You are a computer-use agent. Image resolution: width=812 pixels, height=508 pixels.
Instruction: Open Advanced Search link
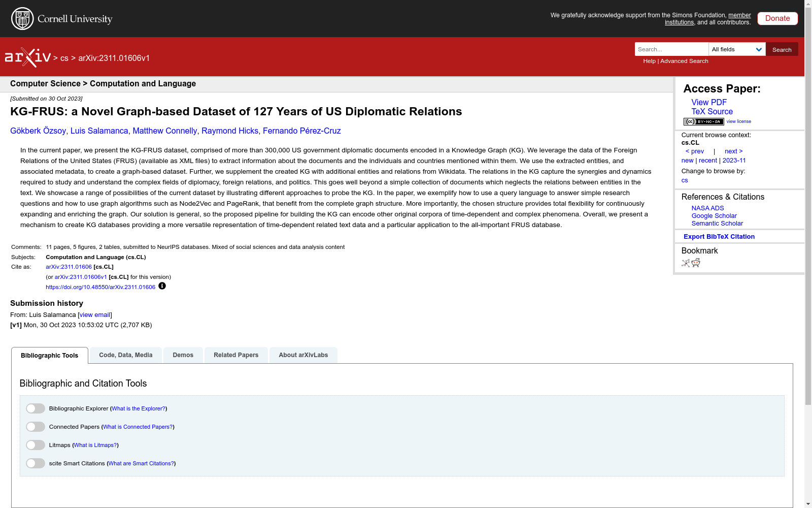coord(684,61)
